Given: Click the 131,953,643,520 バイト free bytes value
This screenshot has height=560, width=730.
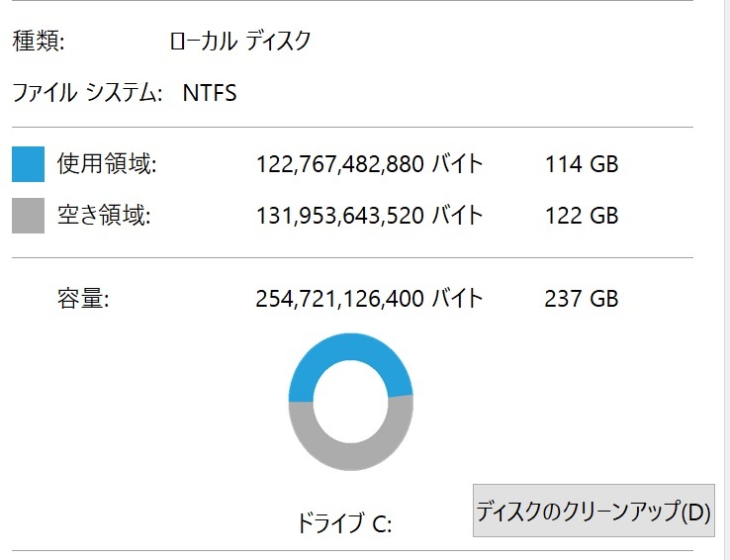Looking at the screenshot, I should click(369, 216).
